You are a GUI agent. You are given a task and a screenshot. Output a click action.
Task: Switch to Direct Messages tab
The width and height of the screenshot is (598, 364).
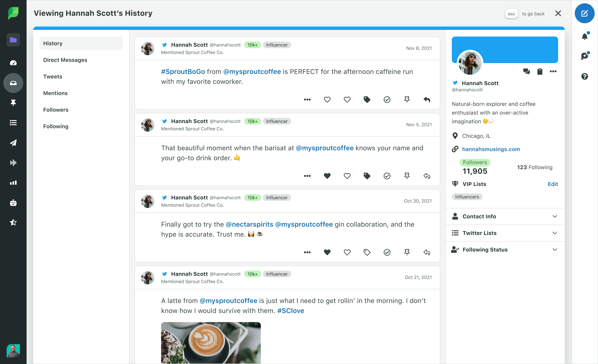point(65,60)
